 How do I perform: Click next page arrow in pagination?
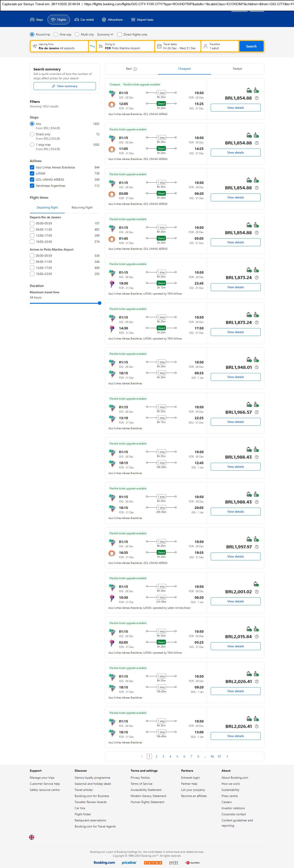[x=227, y=756]
